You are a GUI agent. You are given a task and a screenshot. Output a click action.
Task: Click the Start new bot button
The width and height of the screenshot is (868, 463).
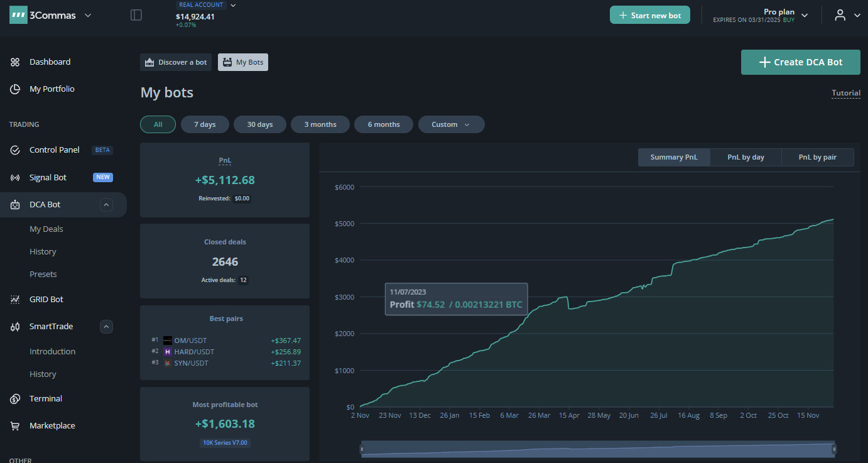click(650, 15)
